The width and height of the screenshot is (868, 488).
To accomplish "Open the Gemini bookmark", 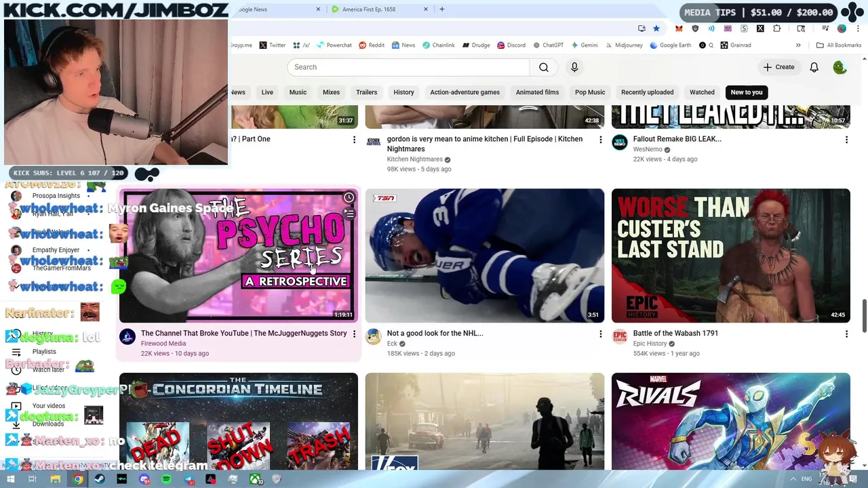I will coord(584,45).
